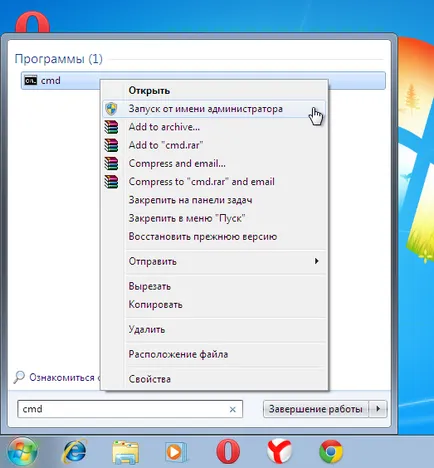Image resolution: width=434 pixels, height=468 pixels.
Task: Click the Завершение работы button
Action: click(316, 409)
